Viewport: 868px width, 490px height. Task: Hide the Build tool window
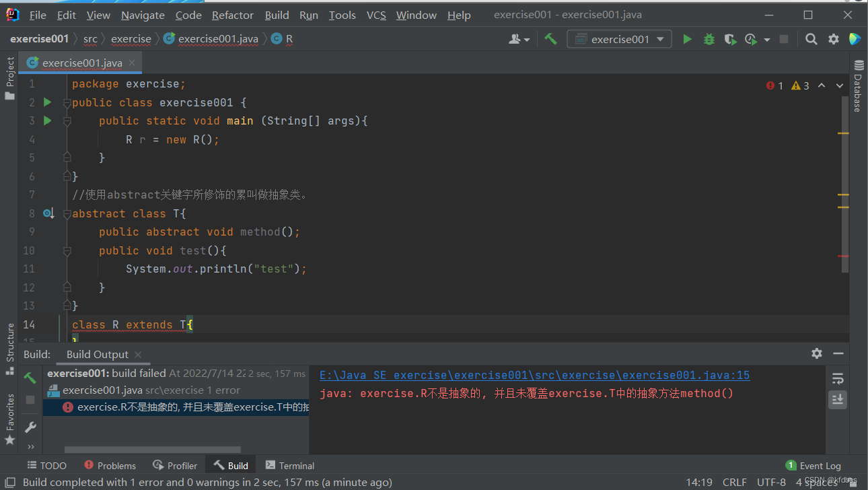[x=838, y=353]
